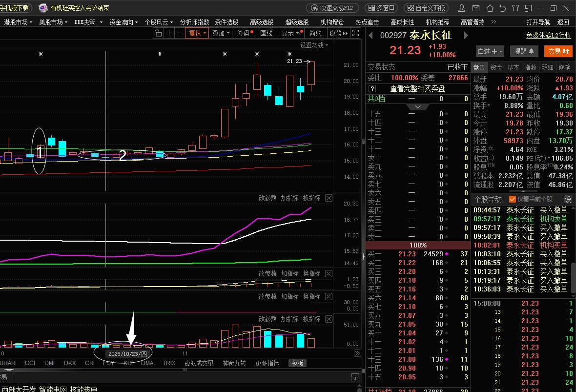Viewport: 576px width, 392px height.
Task: Expand order book with down chevron
Action: (418, 107)
